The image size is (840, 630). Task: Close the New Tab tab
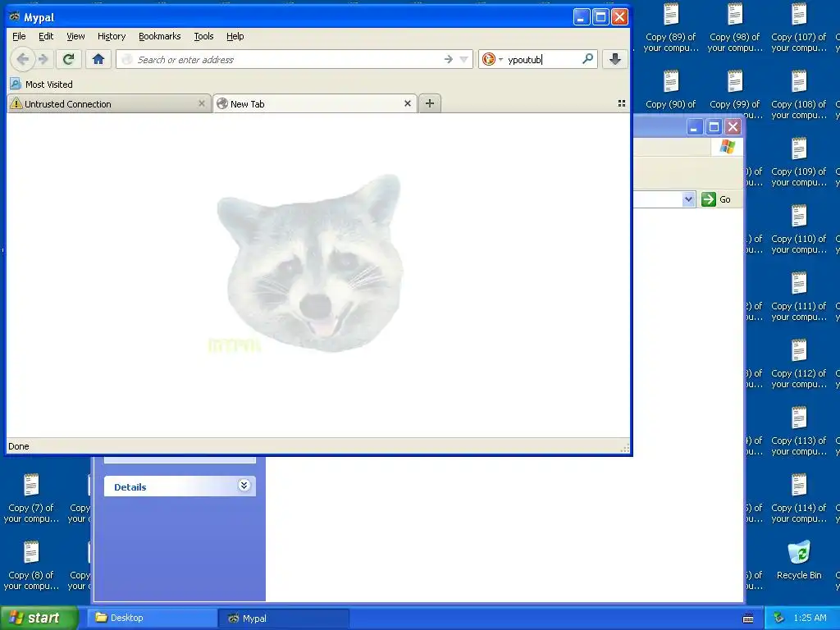(408, 103)
